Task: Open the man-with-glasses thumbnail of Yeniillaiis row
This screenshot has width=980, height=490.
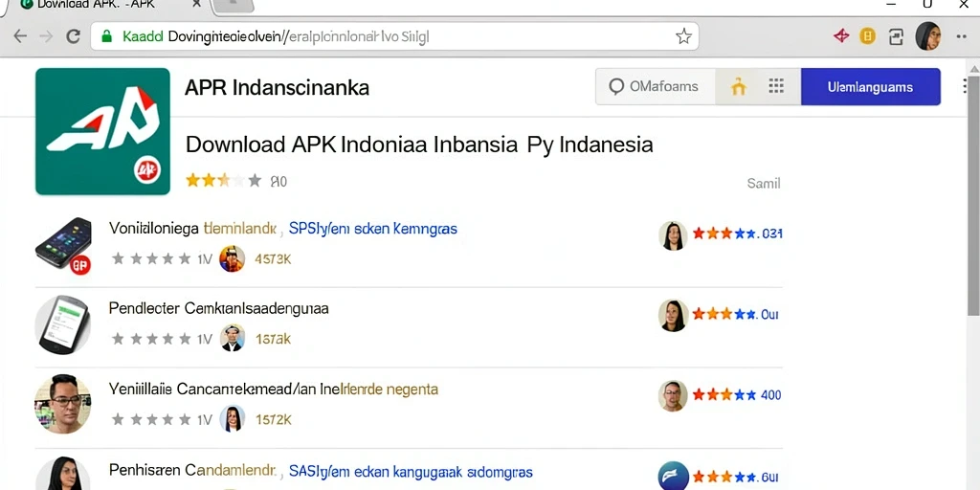Action: pos(62,405)
